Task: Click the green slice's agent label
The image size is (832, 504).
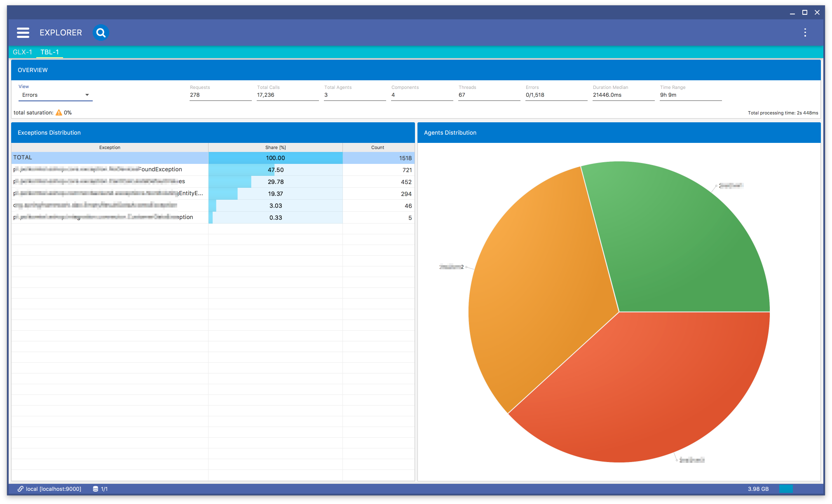Action: coord(731,186)
